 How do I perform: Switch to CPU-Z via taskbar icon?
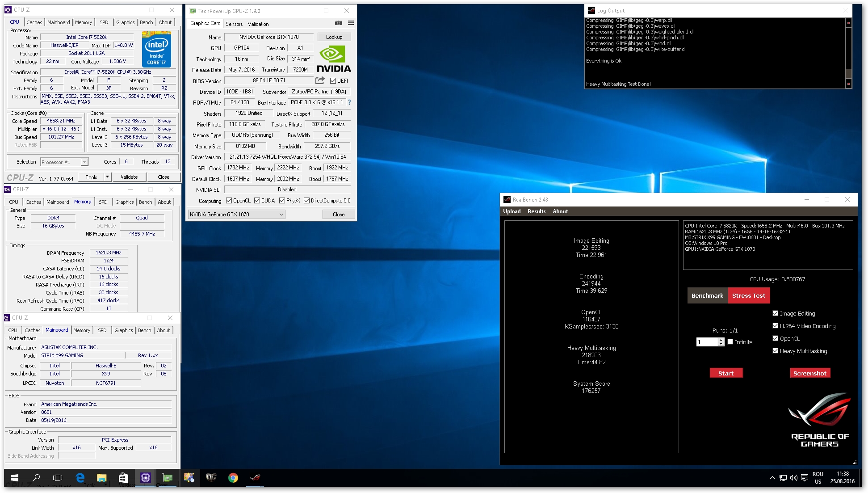145,478
